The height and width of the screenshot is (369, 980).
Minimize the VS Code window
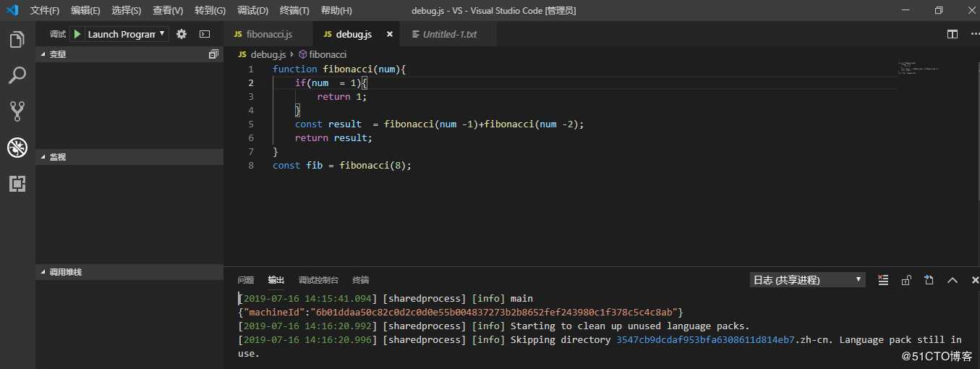(906, 10)
